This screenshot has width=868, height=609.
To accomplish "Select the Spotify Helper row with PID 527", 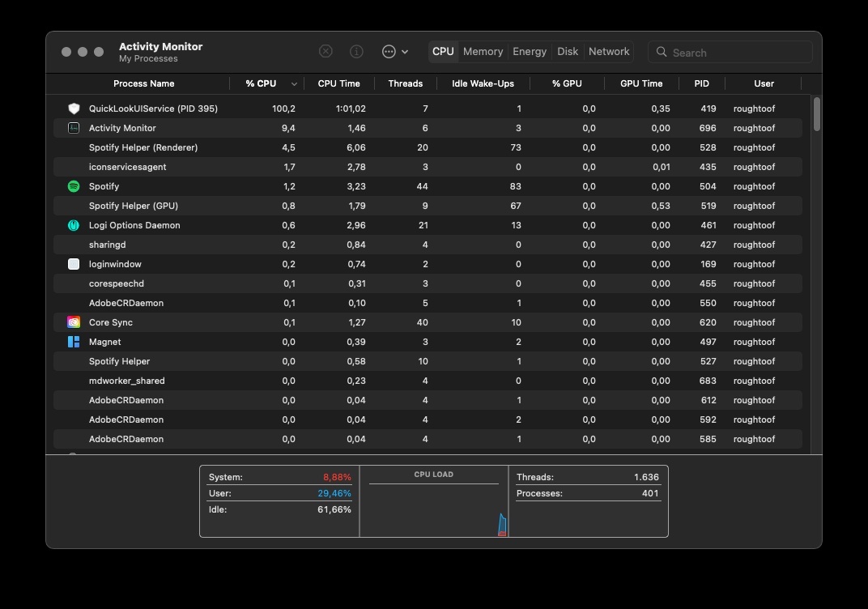I will coord(428,361).
